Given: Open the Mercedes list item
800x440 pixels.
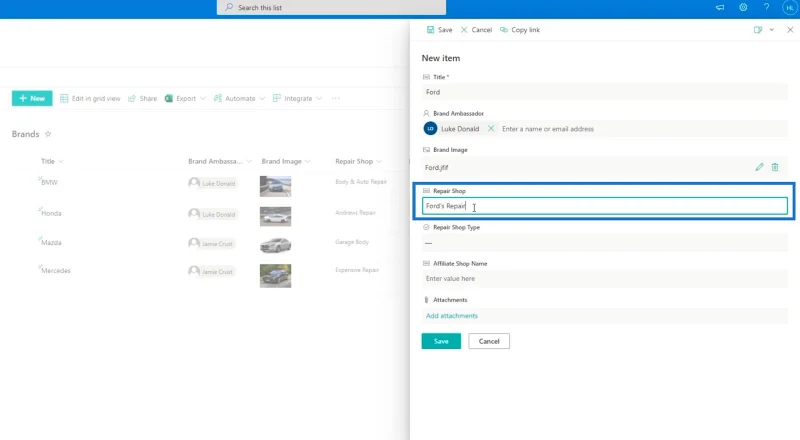Looking at the screenshot, I should click(56, 271).
